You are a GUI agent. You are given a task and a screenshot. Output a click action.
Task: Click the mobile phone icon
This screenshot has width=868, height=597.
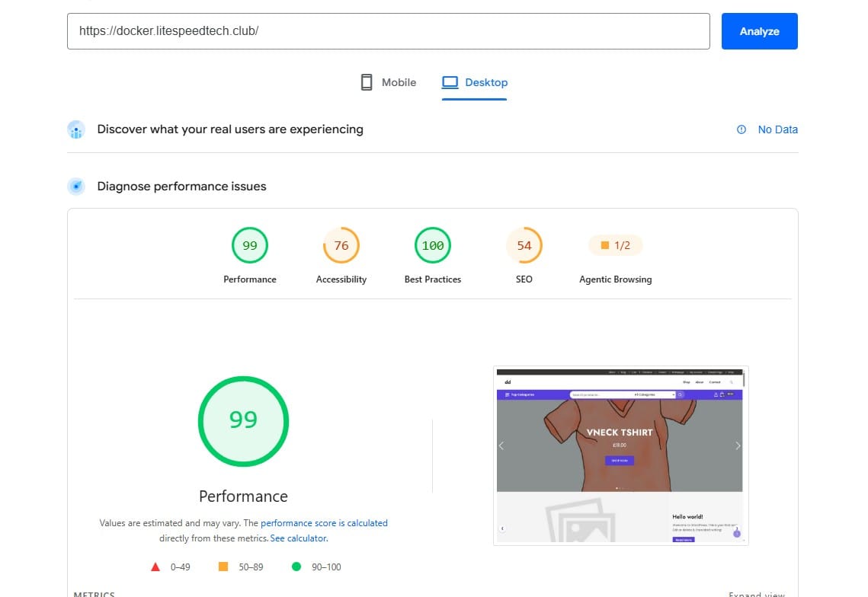367,82
